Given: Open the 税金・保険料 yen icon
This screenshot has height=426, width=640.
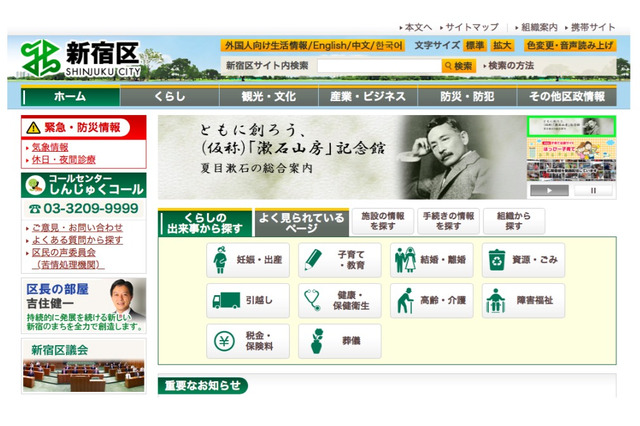Looking at the screenshot, I should coord(248,342).
